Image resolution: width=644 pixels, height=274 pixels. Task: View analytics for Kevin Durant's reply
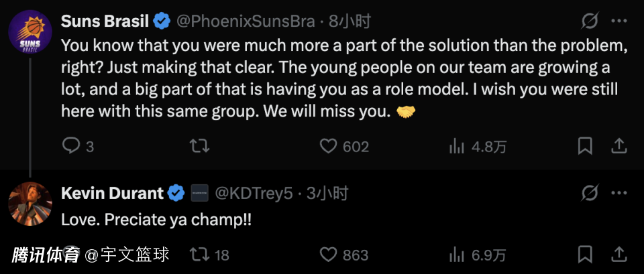pos(457,255)
